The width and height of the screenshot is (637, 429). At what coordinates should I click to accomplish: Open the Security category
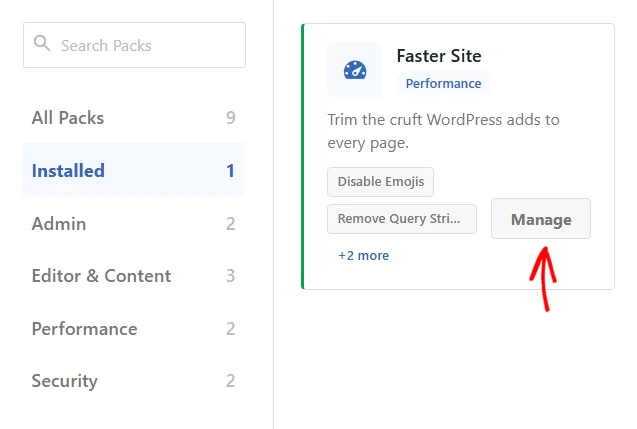pos(134,381)
